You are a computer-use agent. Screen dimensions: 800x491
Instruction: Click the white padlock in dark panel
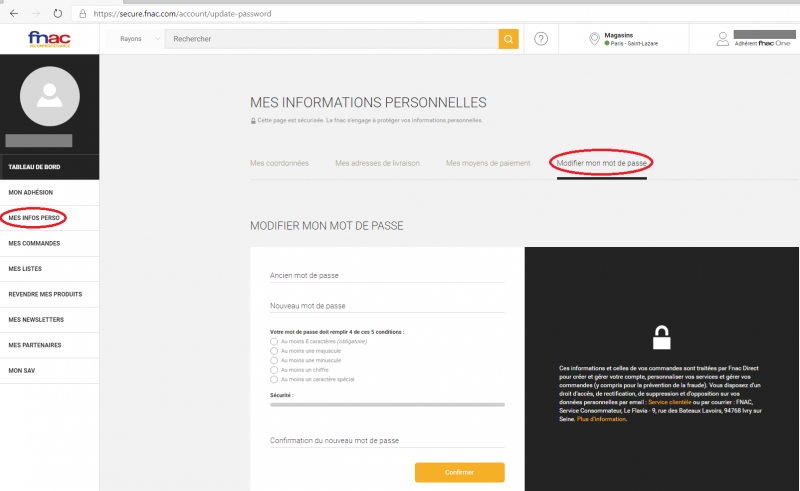(x=661, y=337)
